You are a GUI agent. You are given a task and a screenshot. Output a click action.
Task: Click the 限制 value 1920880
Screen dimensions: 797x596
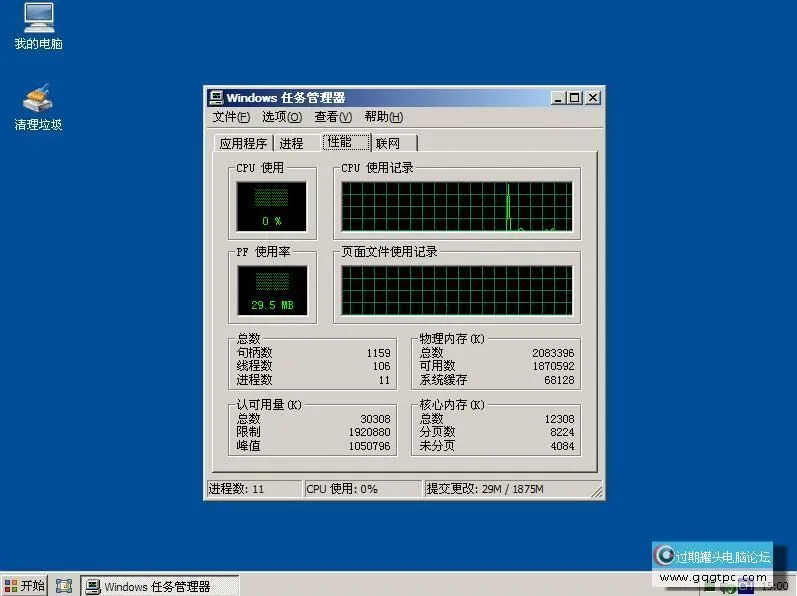tap(370, 432)
